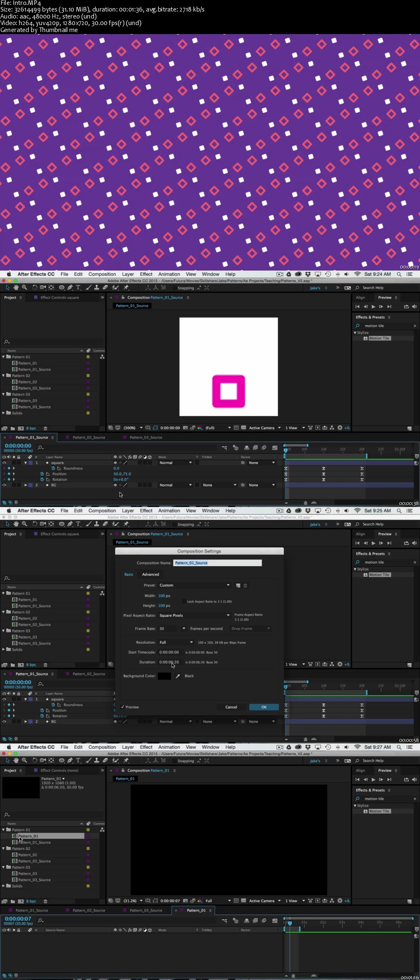420x980 pixels.
Task: Click Motion Tile effect in 9:27 AM Effects panel
Action: click(379, 811)
